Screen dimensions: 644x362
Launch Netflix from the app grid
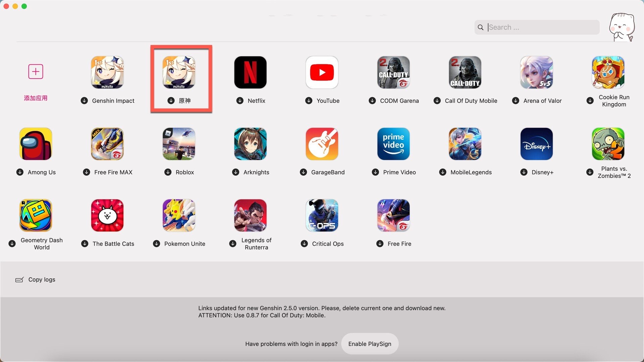(250, 72)
